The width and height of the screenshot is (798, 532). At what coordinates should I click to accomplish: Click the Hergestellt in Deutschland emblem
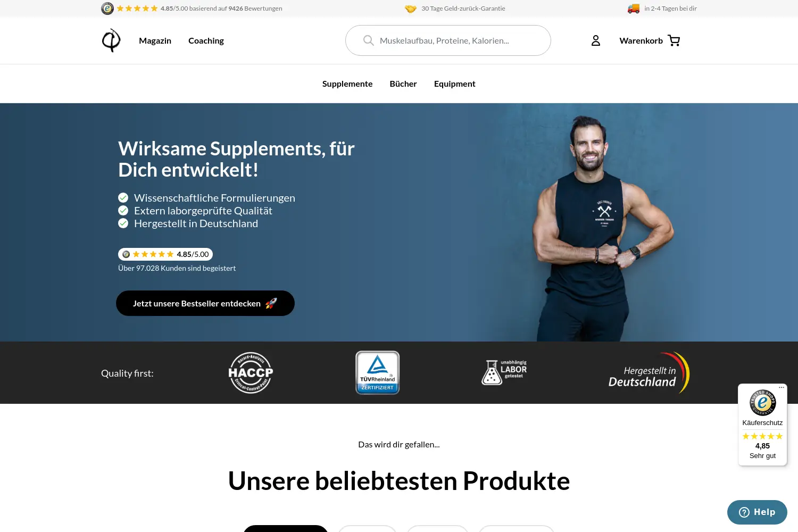tap(649, 373)
